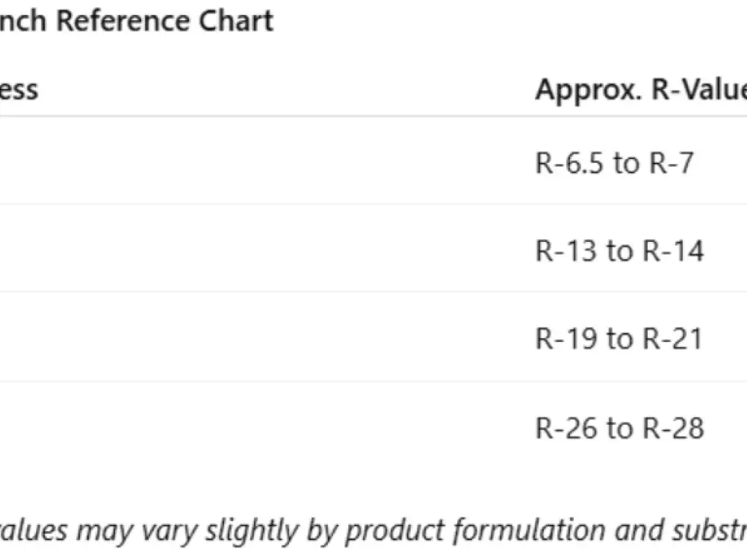Select the "R-19 to R-21" cell
Screen dimensions: 747x560
tap(619, 339)
